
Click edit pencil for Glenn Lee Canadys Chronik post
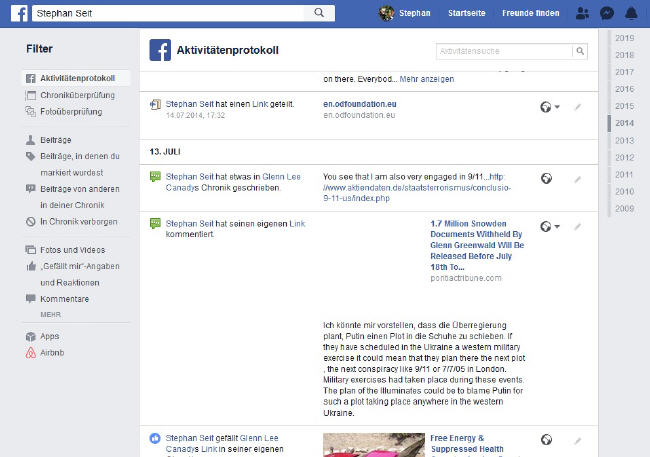[x=577, y=179]
